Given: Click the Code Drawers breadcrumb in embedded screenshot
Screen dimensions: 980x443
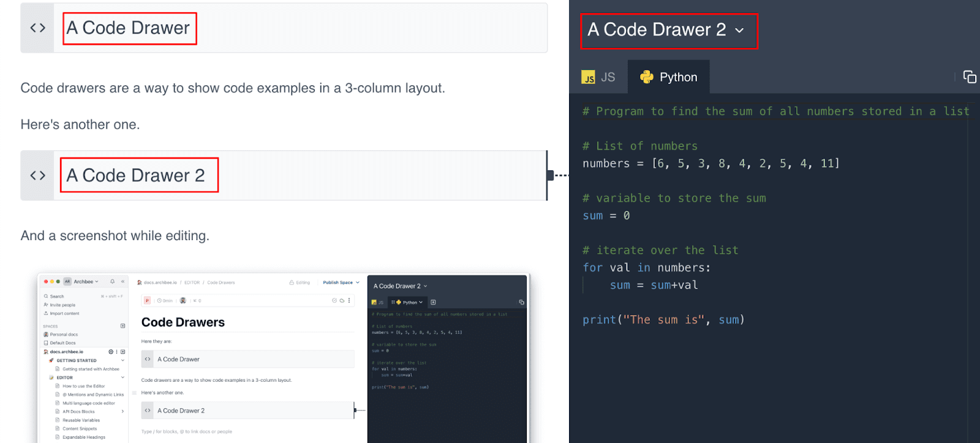Looking at the screenshot, I should point(221,282).
